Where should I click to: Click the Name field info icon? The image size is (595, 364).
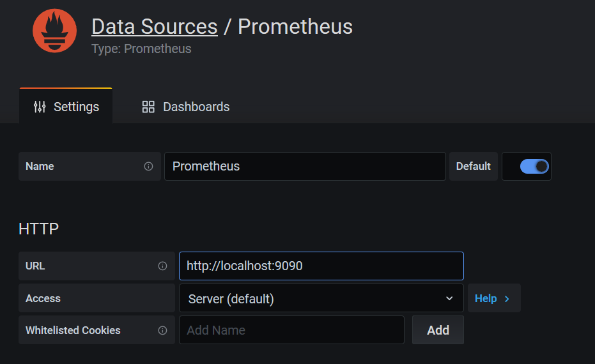[x=148, y=167]
